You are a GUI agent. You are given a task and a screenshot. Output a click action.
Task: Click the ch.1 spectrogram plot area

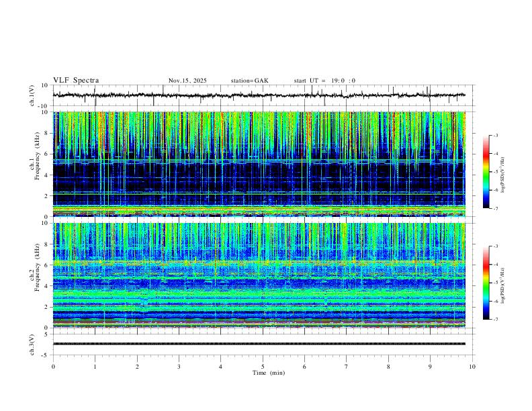click(x=259, y=164)
